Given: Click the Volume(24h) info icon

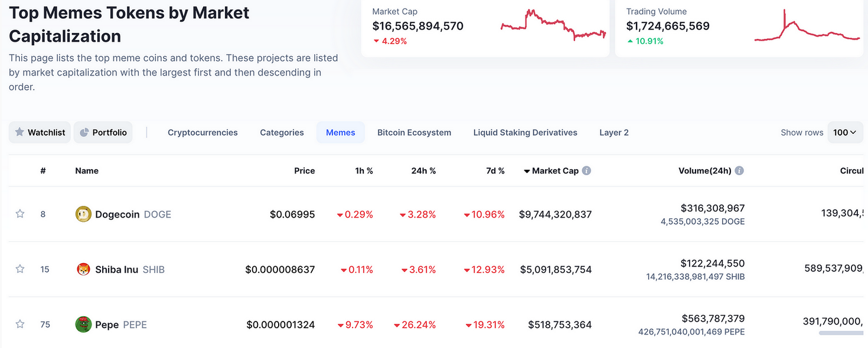Looking at the screenshot, I should (740, 170).
